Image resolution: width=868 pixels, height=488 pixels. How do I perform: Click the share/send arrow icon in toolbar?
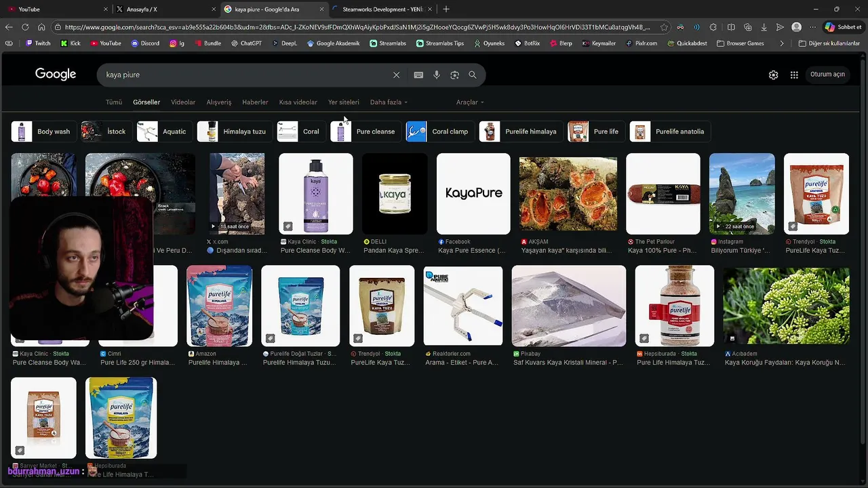click(x=780, y=27)
